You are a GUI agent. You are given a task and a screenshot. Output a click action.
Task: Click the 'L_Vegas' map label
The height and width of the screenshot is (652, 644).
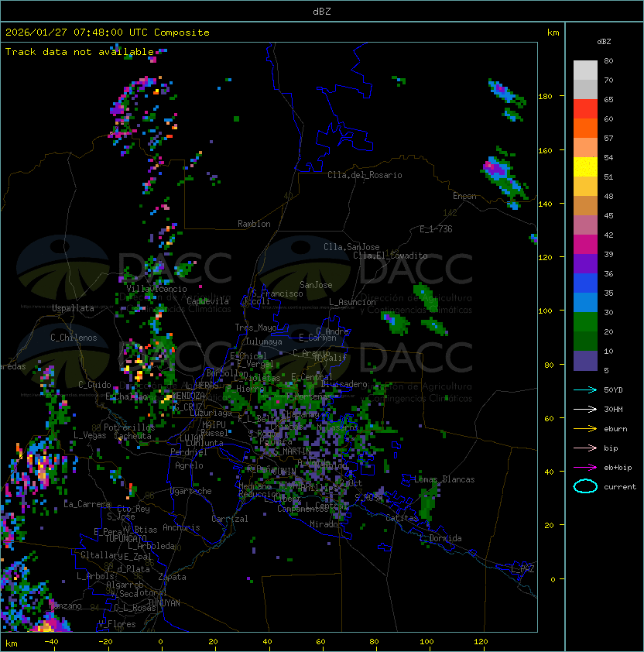pos(90,435)
